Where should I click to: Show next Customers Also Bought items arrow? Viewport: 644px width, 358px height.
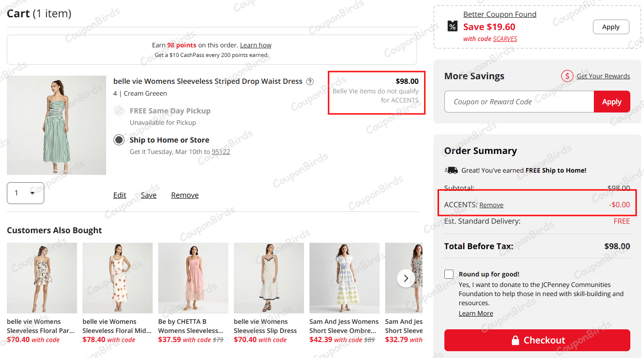(x=406, y=278)
